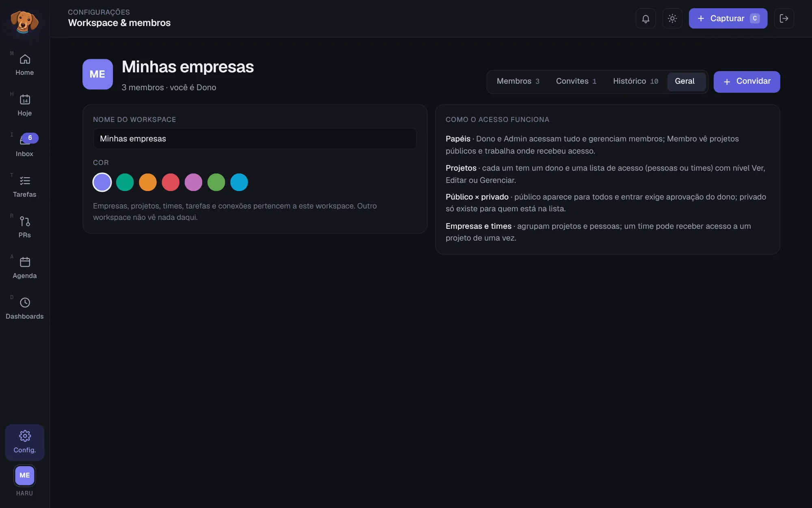Toggle light theme with sun icon
Screen dimensions: 812x508
pyautogui.click(x=672, y=18)
